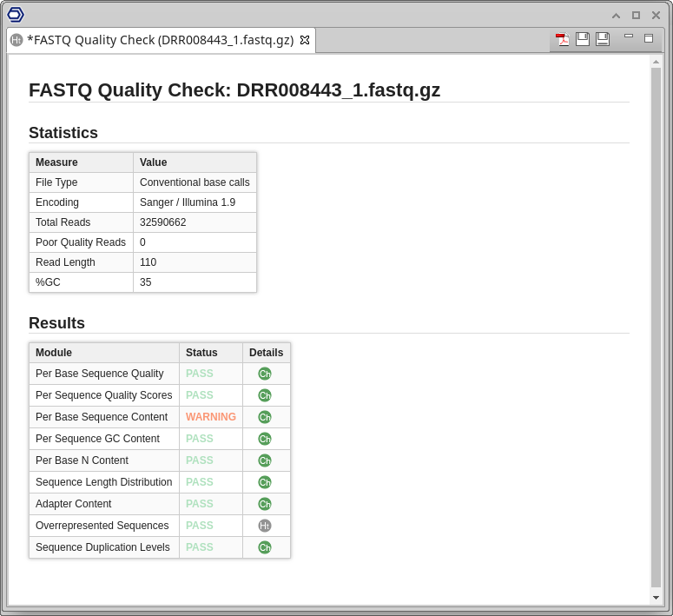Open Per Base Sequence Content chart details
This screenshot has height=616, width=673.
point(265,417)
